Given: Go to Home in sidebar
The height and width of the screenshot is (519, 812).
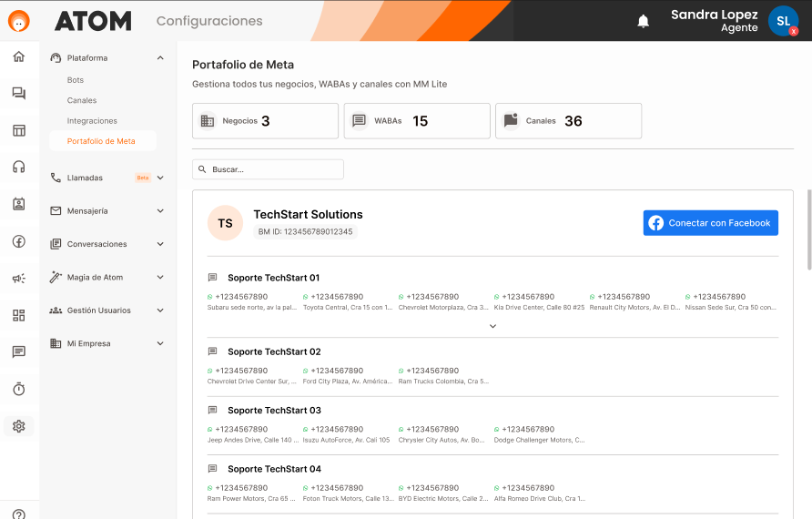Looking at the screenshot, I should 19,56.
